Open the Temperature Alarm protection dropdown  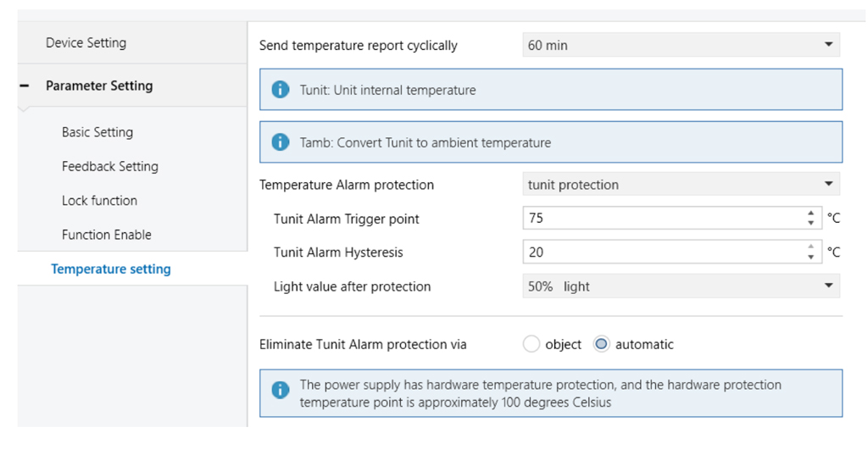[681, 185]
